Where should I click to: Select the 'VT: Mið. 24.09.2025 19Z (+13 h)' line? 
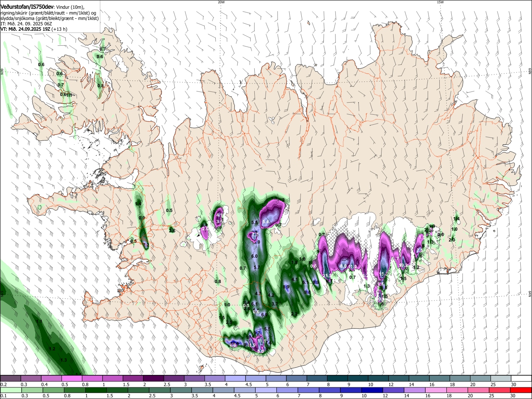coord(34,29)
